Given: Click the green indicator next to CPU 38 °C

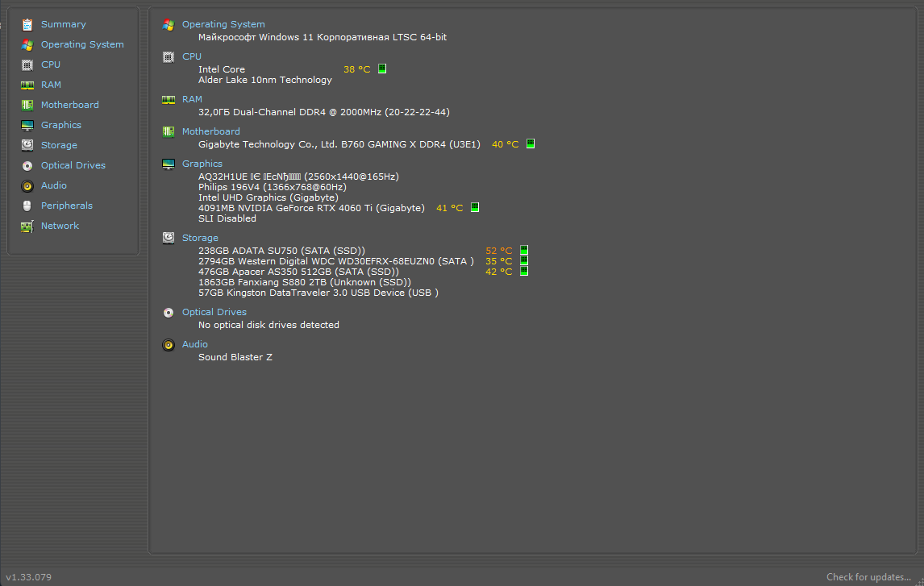Looking at the screenshot, I should (x=382, y=69).
